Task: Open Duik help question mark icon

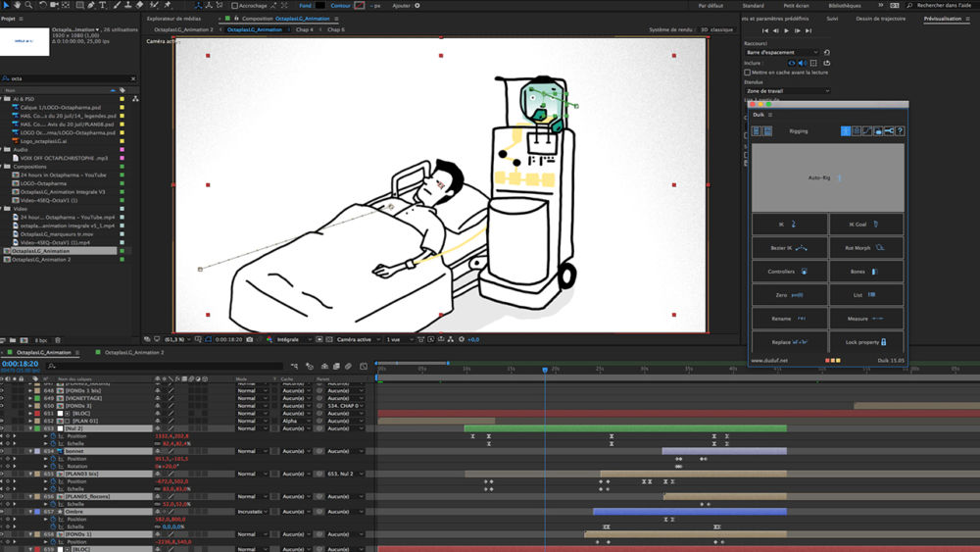Action: 900,131
